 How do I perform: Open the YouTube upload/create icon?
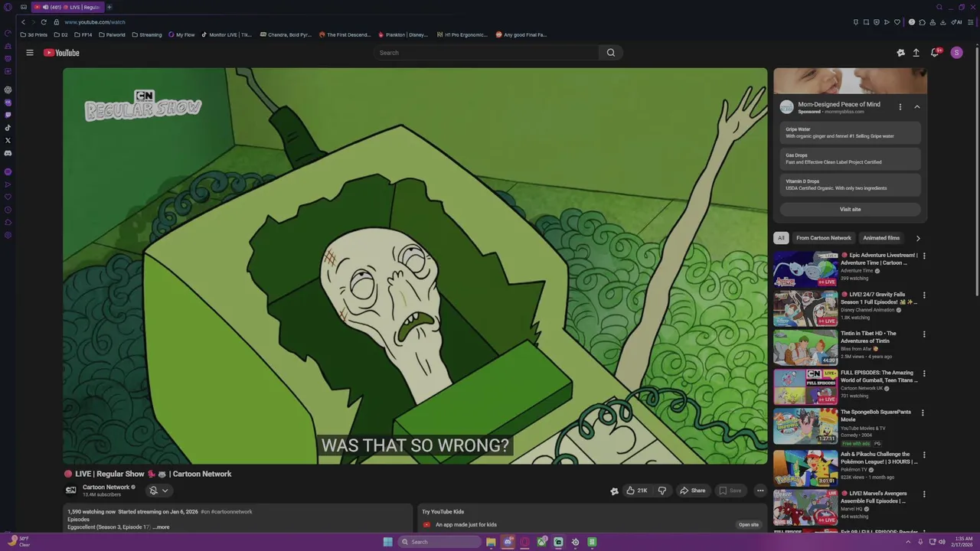[916, 53]
